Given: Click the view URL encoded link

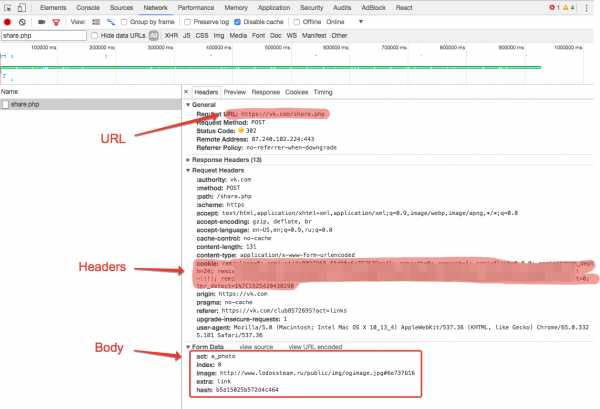Looking at the screenshot, I should pos(315,347).
